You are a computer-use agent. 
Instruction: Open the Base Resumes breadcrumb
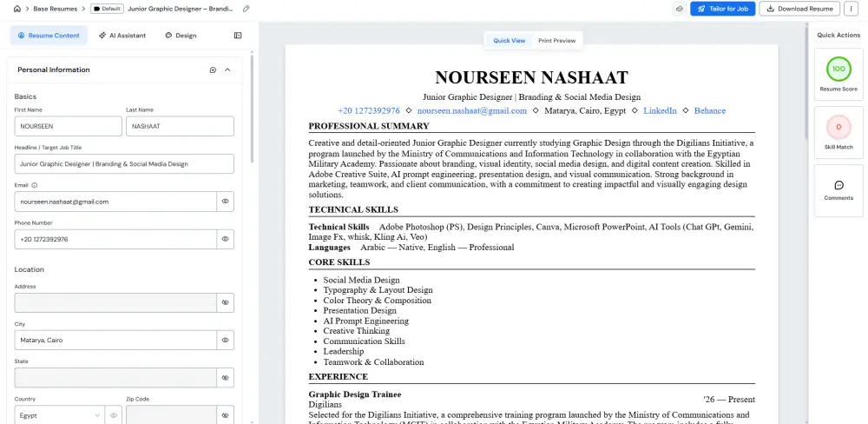click(56, 9)
